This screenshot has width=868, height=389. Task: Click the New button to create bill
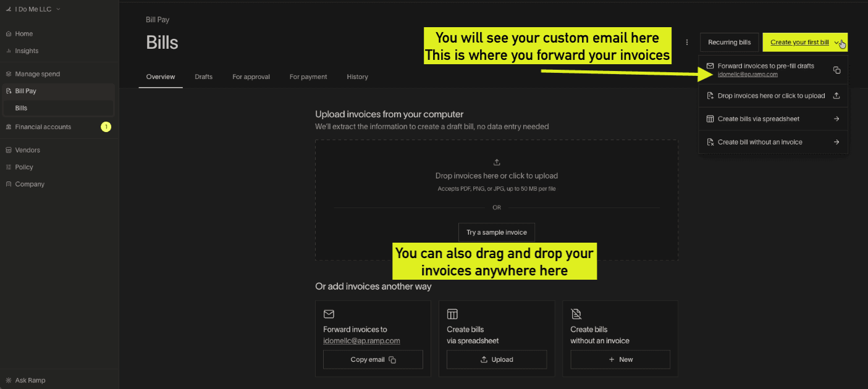tap(620, 359)
